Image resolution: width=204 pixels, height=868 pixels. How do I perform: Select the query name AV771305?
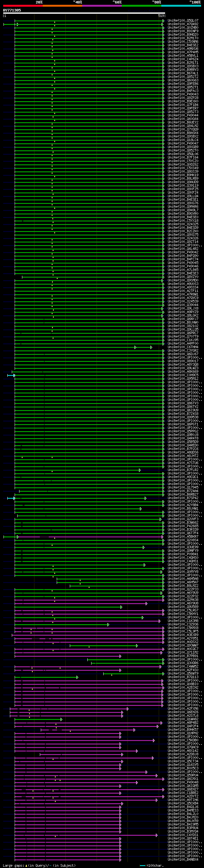(12, 11)
